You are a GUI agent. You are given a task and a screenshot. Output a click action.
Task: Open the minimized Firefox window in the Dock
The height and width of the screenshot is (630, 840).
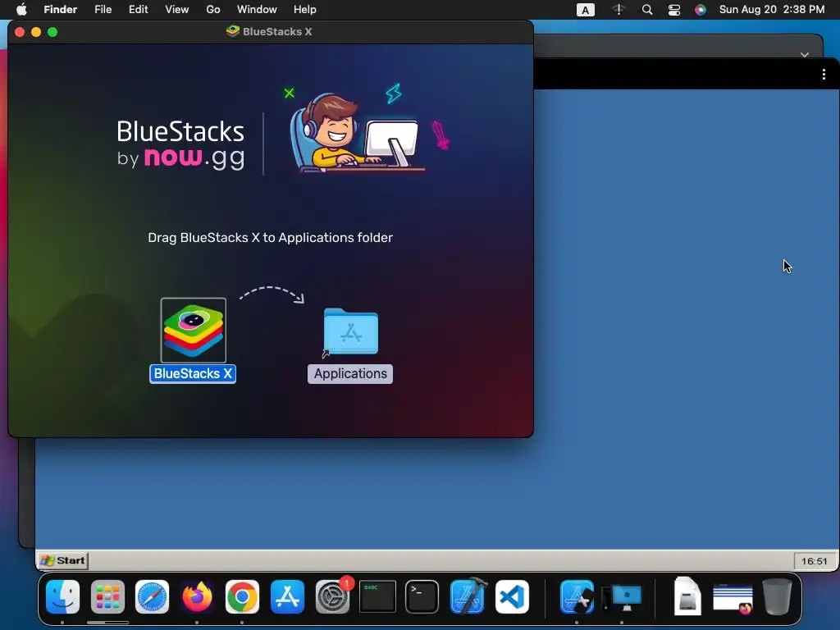click(x=733, y=598)
